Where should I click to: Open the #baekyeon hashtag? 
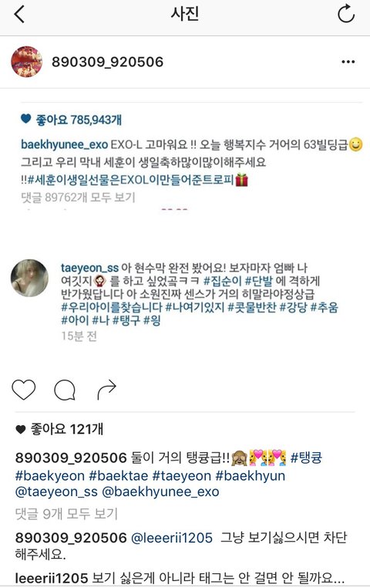click(50, 475)
